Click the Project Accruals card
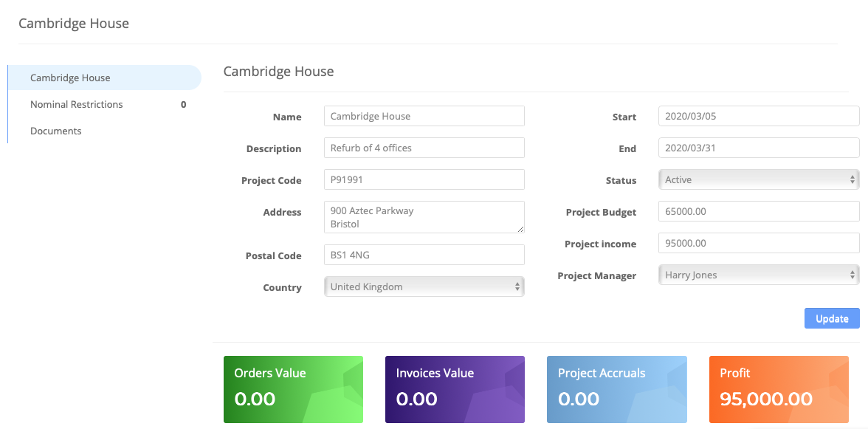Viewport: 868px width, 429px height. click(x=617, y=389)
